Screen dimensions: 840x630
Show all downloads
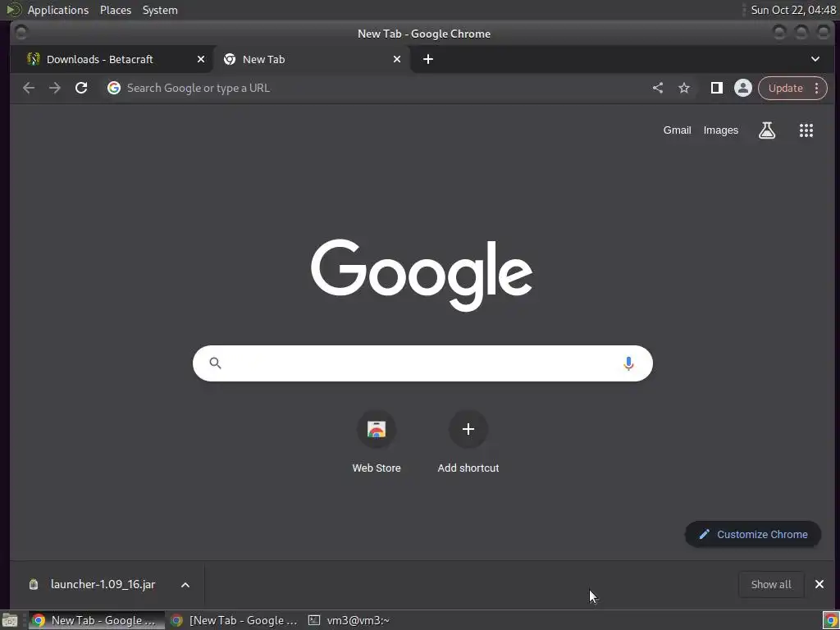(x=771, y=584)
